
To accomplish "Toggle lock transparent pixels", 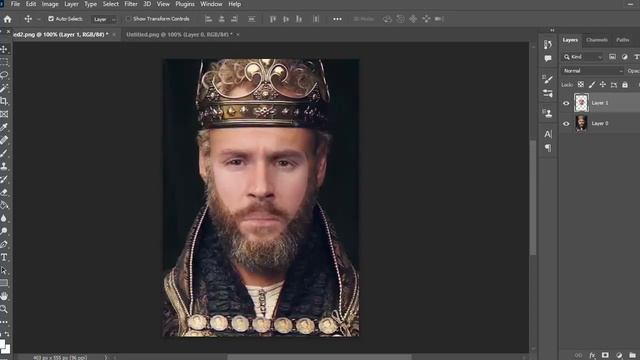I will tap(580, 84).
